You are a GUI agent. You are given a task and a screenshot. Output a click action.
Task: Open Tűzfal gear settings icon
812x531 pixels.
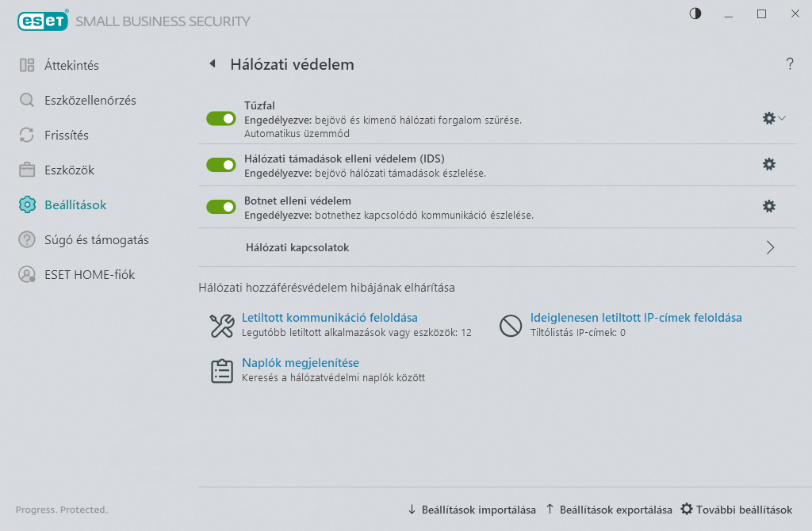coord(768,119)
